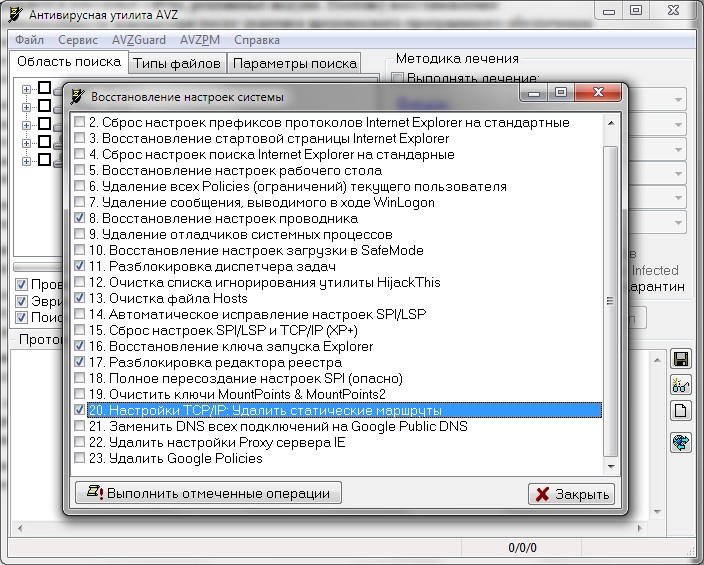The image size is (704, 565).
Task: Expand third tree node in search area
Action: [x=26, y=125]
